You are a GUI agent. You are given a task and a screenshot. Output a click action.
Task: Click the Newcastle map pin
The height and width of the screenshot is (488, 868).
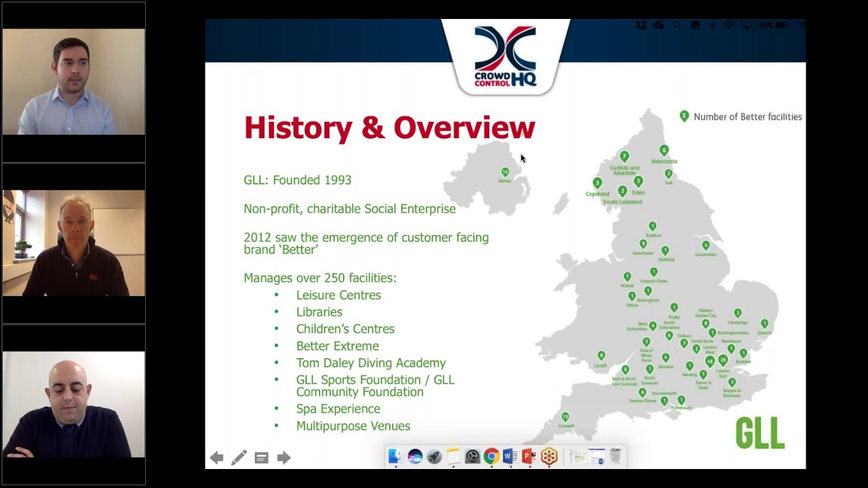[x=664, y=150]
